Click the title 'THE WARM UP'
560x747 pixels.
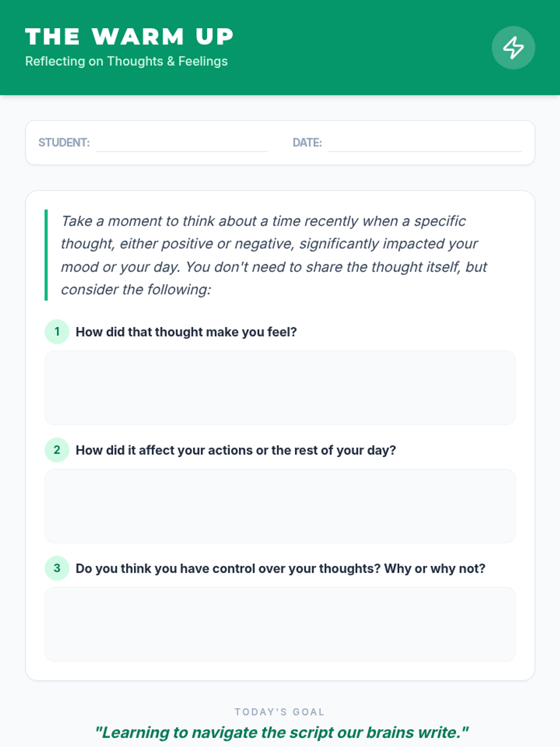pos(129,37)
